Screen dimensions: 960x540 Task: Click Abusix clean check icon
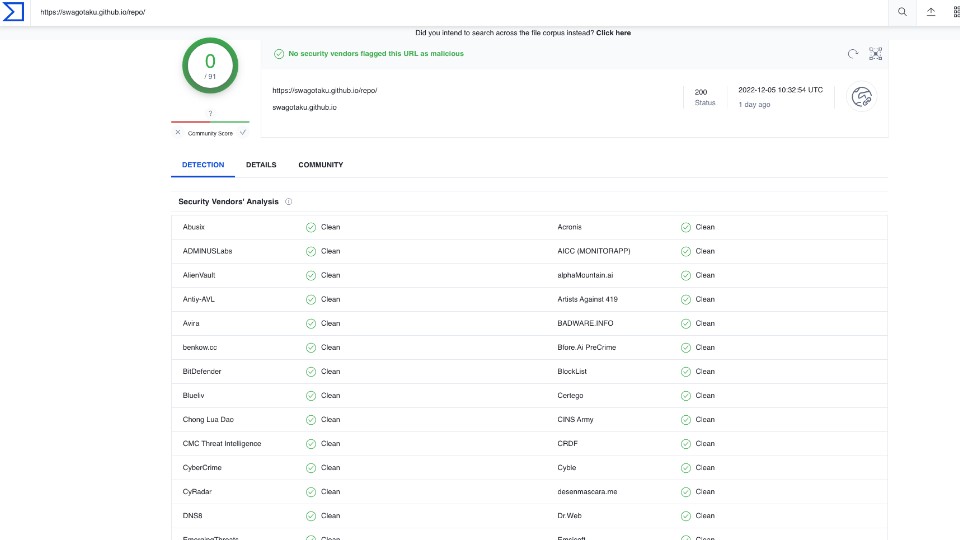pyautogui.click(x=310, y=227)
